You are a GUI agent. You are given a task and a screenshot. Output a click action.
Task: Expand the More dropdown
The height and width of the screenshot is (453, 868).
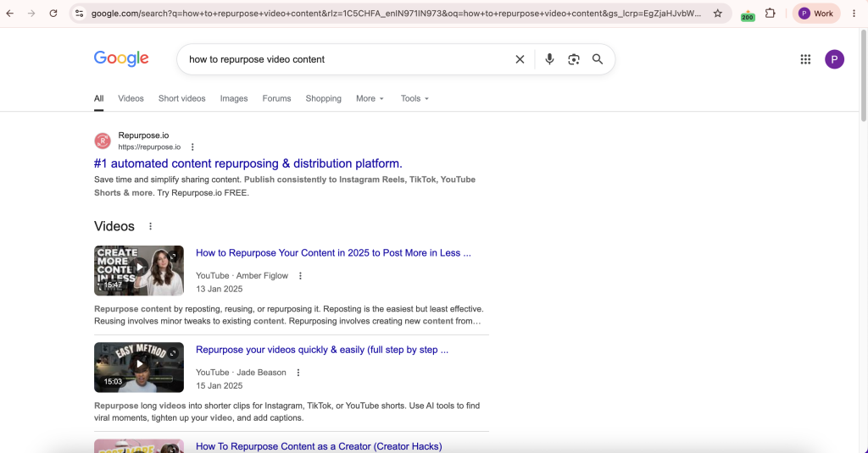click(370, 98)
